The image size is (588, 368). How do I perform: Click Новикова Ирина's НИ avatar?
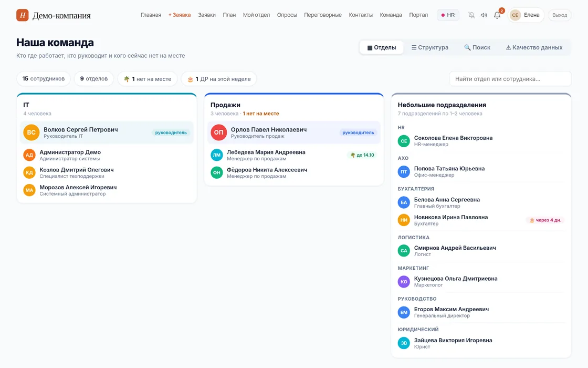pos(404,220)
